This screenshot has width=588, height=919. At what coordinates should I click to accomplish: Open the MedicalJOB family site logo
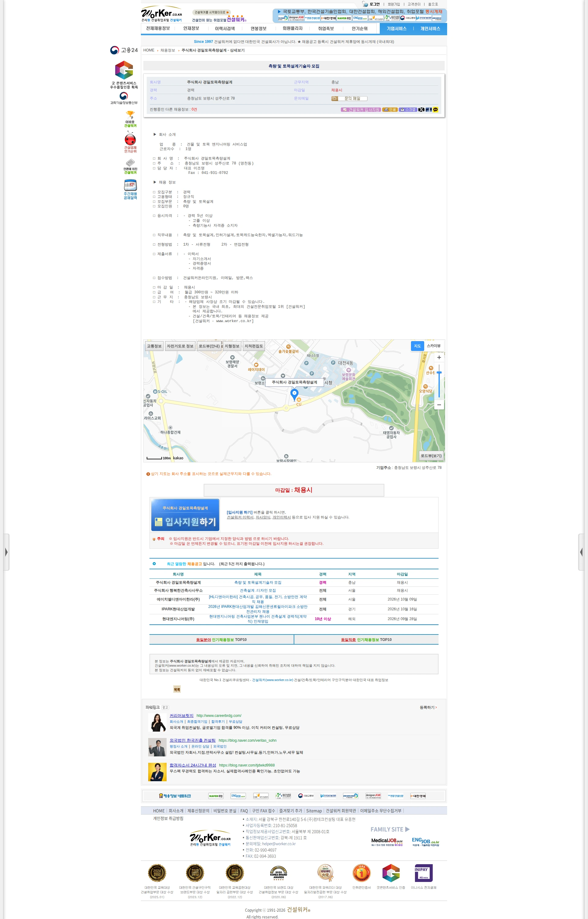pyautogui.click(x=387, y=842)
